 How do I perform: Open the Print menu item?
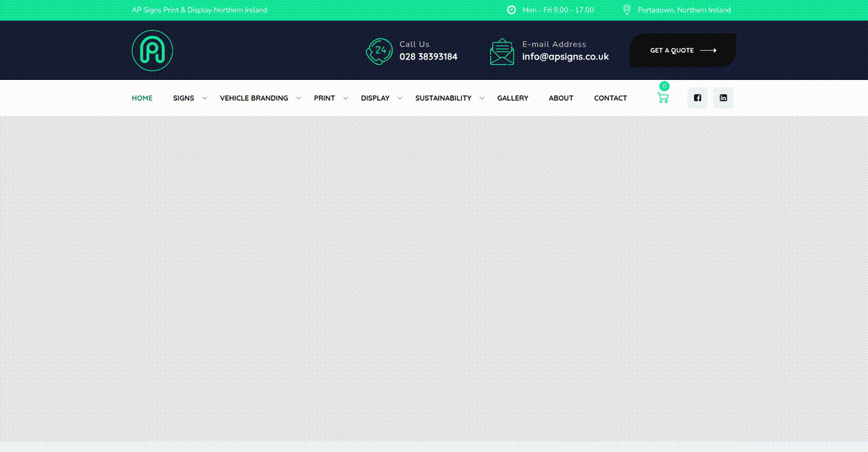324,98
